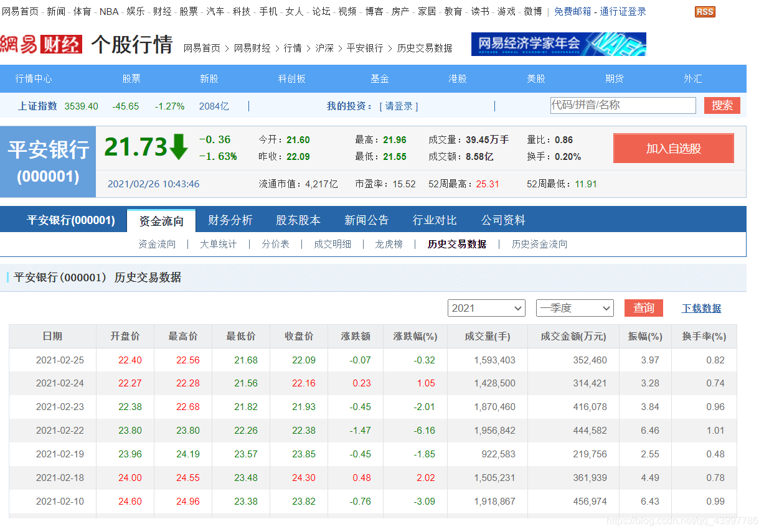Click the 平安银行(000001) tab label

(71, 220)
